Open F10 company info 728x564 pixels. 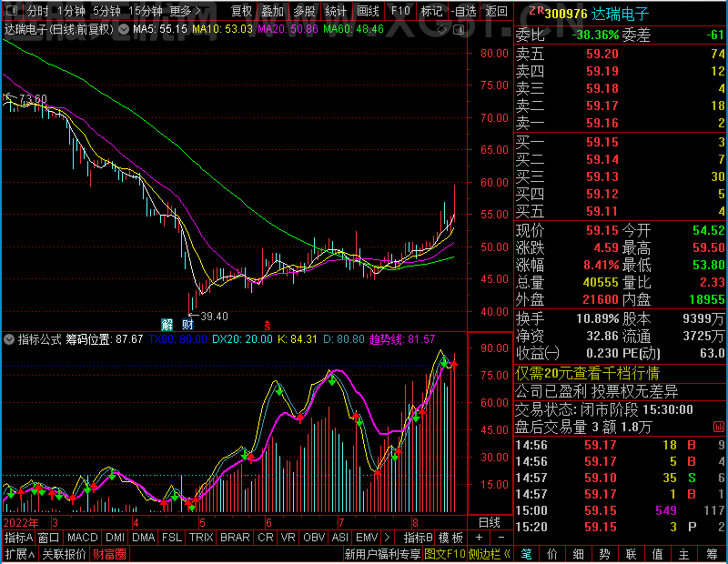(x=400, y=11)
